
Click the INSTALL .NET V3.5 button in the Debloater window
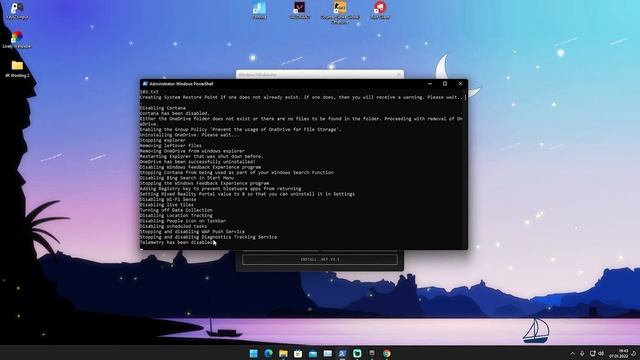point(320,259)
